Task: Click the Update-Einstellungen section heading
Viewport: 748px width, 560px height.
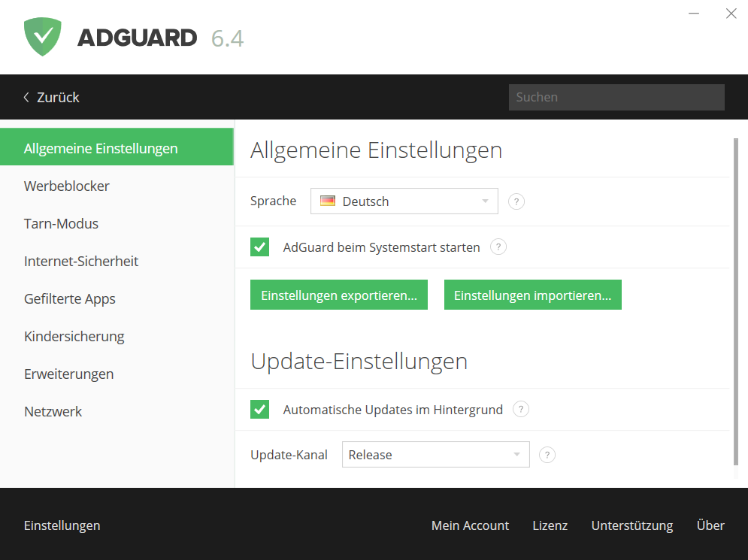Action: 359,361
